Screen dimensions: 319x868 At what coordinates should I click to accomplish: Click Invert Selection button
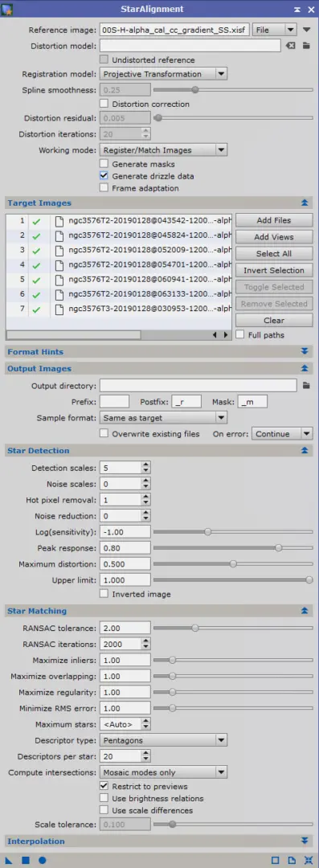[x=274, y=270]
